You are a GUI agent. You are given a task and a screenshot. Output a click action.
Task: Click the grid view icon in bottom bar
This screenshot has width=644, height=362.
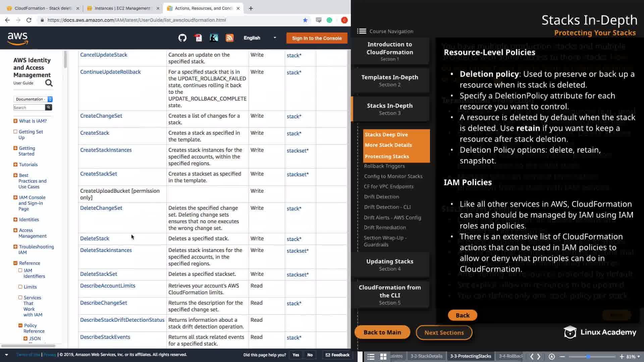[x=383, y=357]
